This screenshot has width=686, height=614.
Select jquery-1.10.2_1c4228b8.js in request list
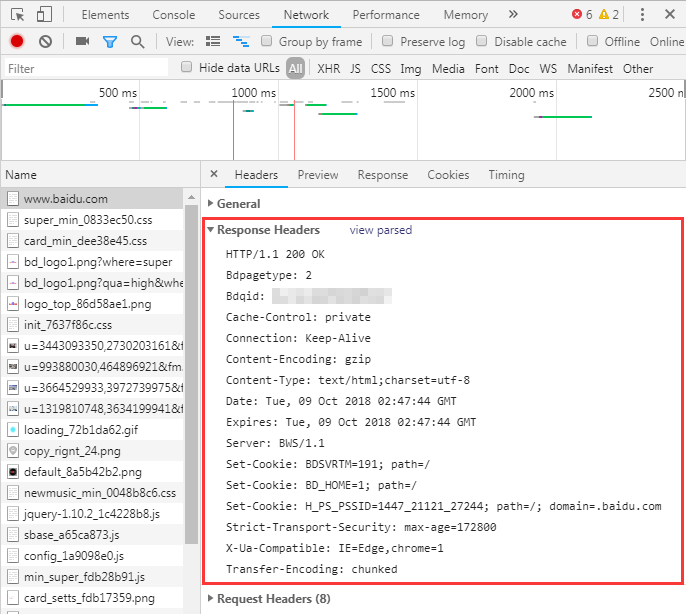tap(91, 513)
